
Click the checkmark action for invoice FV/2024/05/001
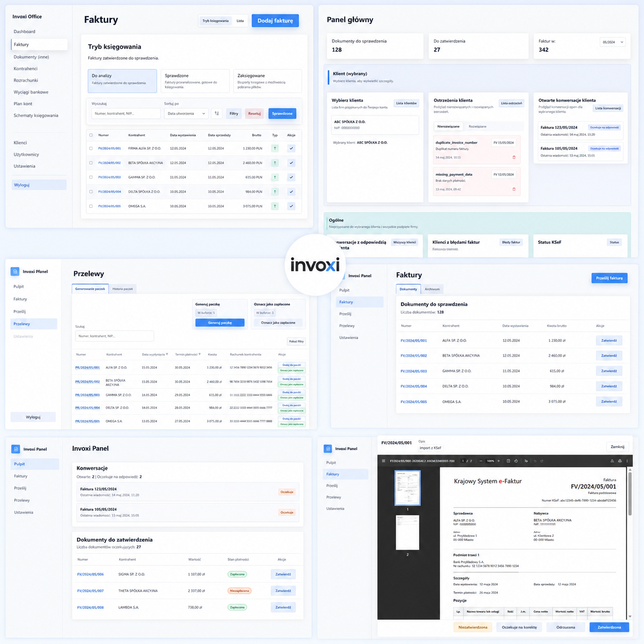tap(291, 148)
